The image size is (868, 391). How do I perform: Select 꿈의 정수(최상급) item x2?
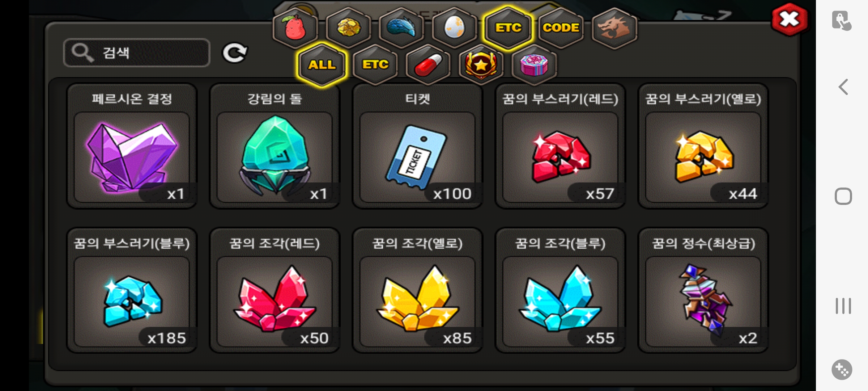703,290
